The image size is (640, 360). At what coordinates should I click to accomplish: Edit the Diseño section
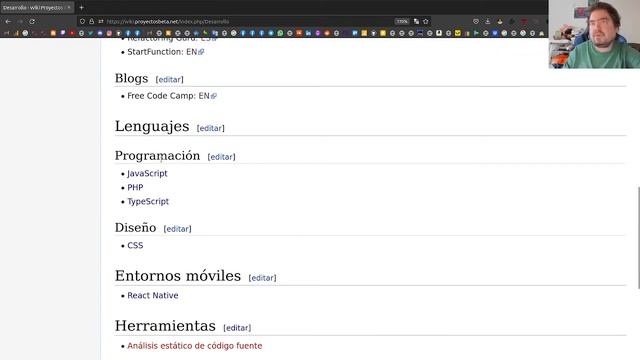pyautogui.click(x=177, y=229)
